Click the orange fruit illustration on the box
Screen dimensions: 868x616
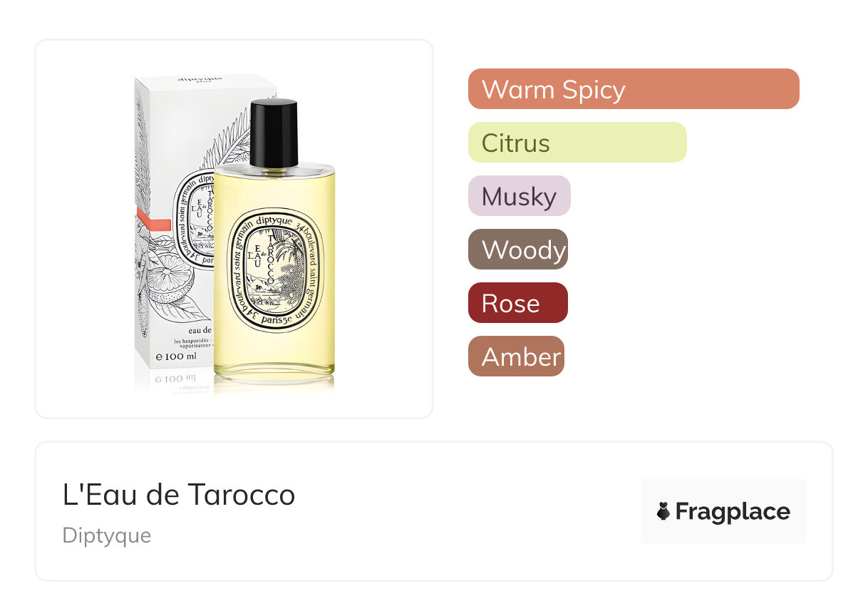(x=167, y=279)
